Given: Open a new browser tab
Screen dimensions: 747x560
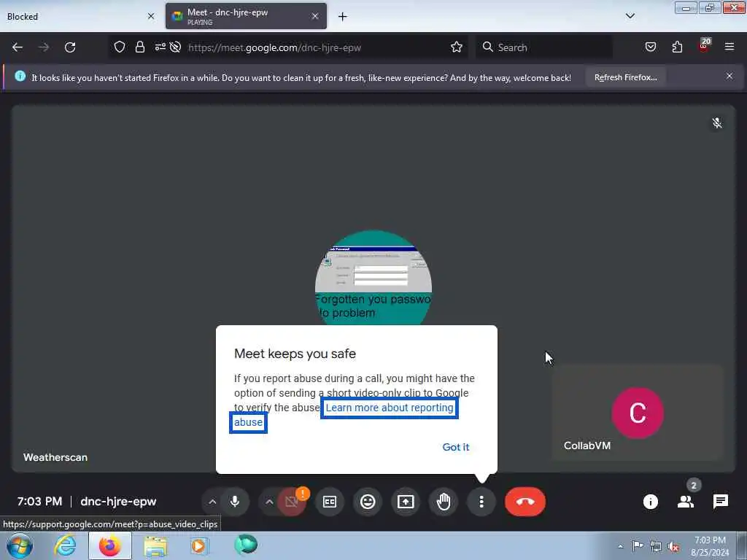Looking at the screenshot, I should [x=343, y=17].
